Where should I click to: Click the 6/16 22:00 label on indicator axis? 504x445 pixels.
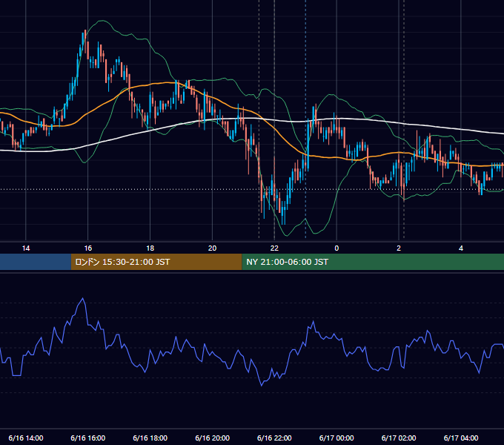(x=274, y=438)
